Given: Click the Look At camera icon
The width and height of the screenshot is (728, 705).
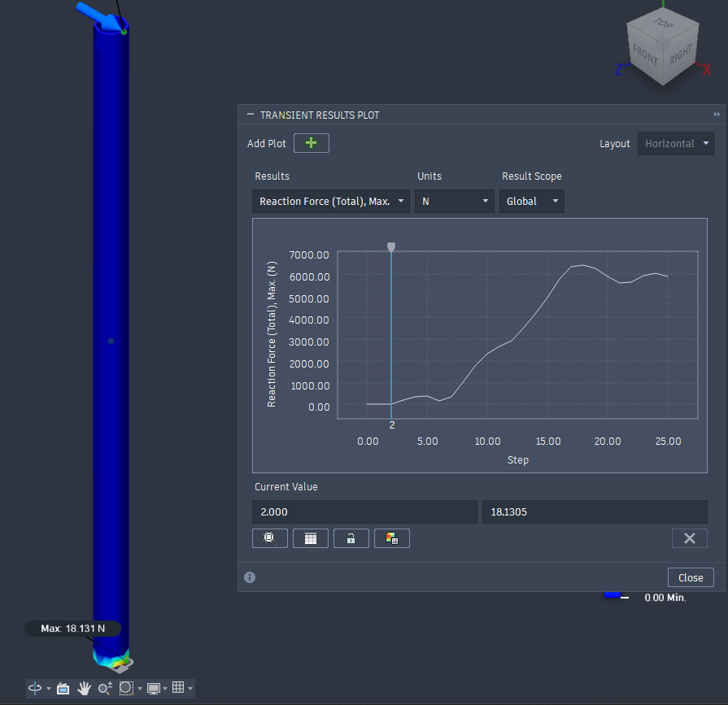Looking at the screenshot, I should [63, 688].
